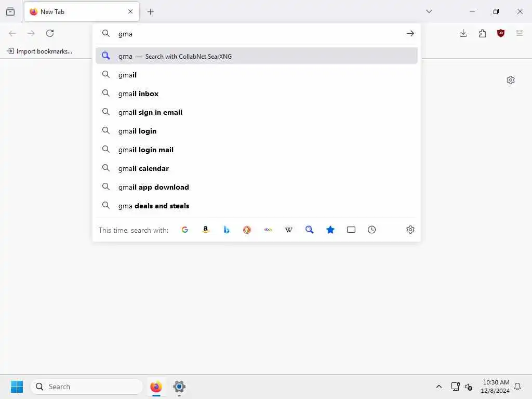Search open tabs using tab icon
Screen dimensions: 532x399
(x=351, y=230)
